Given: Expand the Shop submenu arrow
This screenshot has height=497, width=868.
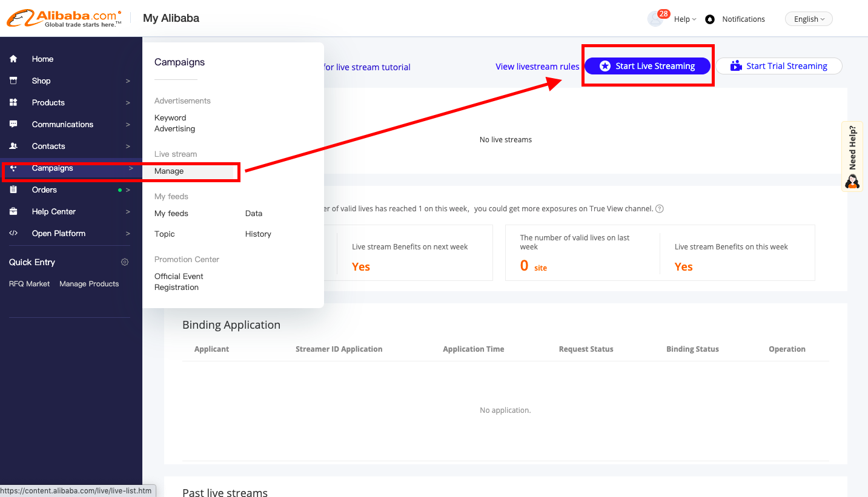Looking at the screenshot, I should click(x=128, y=81).
